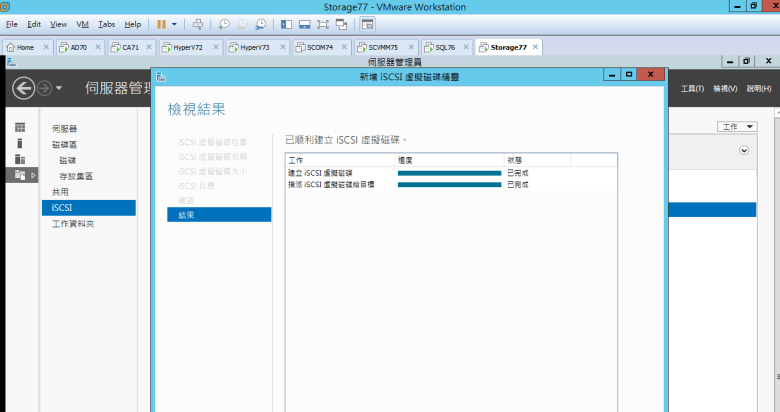This screenshot has height=412, width=780.
Task: Select the dashboard icon in left sidebar
Action: point(20,128)
